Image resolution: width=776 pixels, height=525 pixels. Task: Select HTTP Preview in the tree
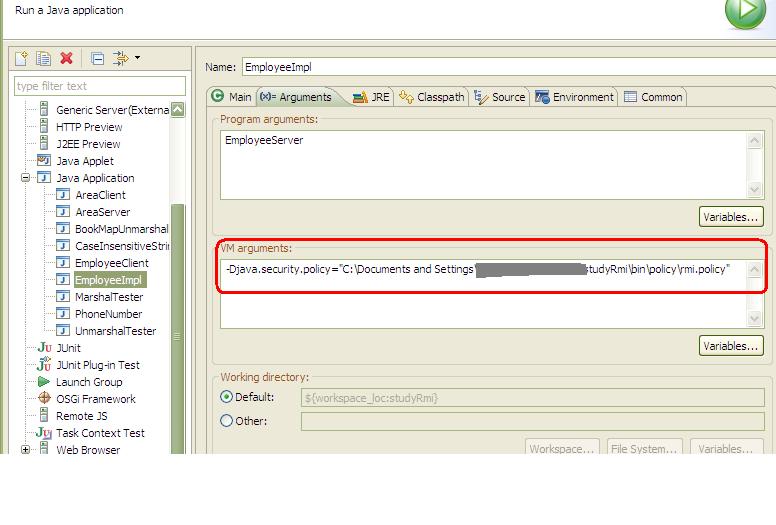pos(89,127)
